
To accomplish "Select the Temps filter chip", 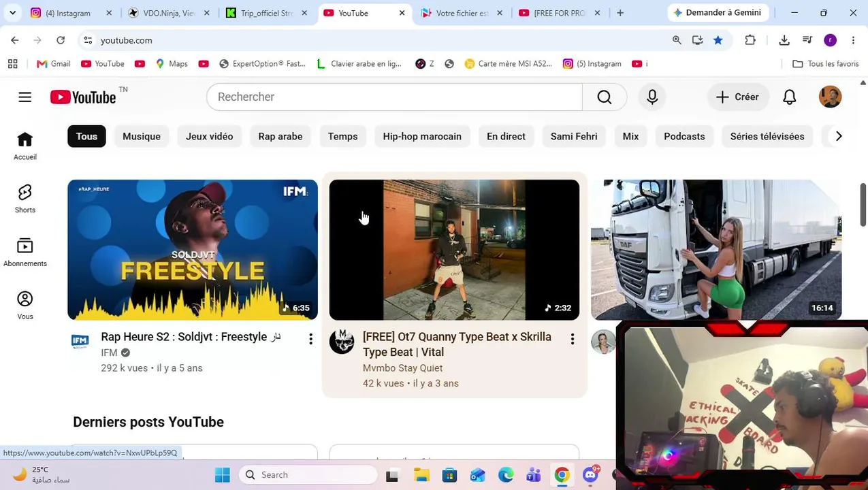I will (x=342, y=136).
